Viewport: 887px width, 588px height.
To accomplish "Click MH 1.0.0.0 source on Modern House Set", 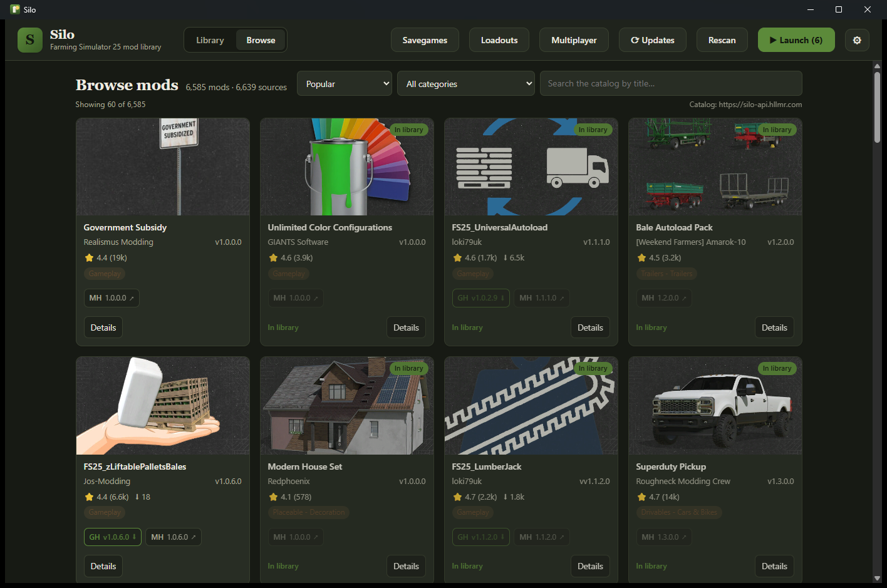I will pos(296,537).
